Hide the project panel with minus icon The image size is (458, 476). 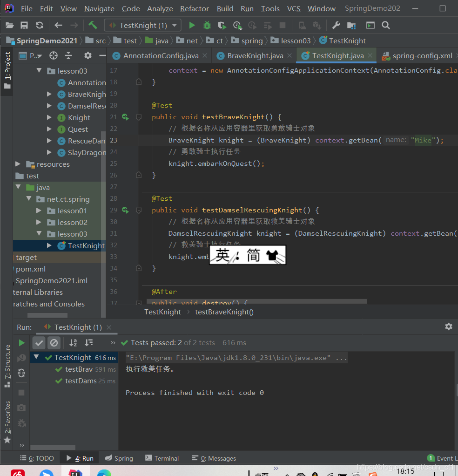pyautogui.click(x=102, y=55)
